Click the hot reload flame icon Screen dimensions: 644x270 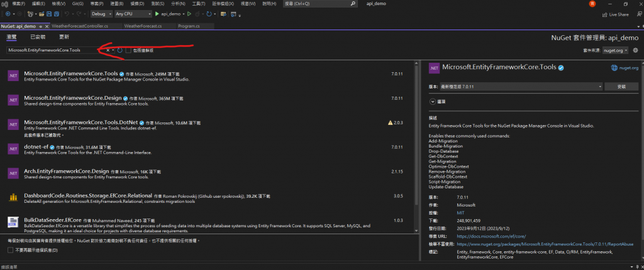pyautogui.click(x=197, y=14)
